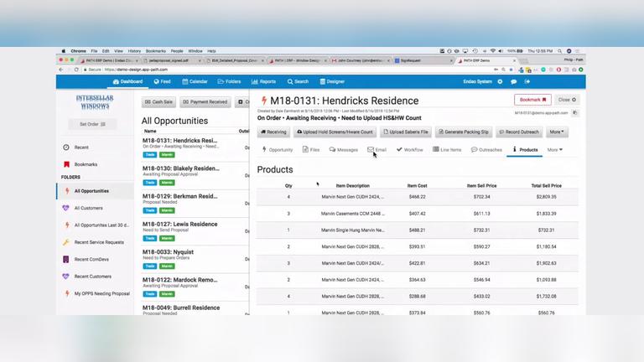Open M18-0129: Berkman Residence opportunity

click(180, 196)
